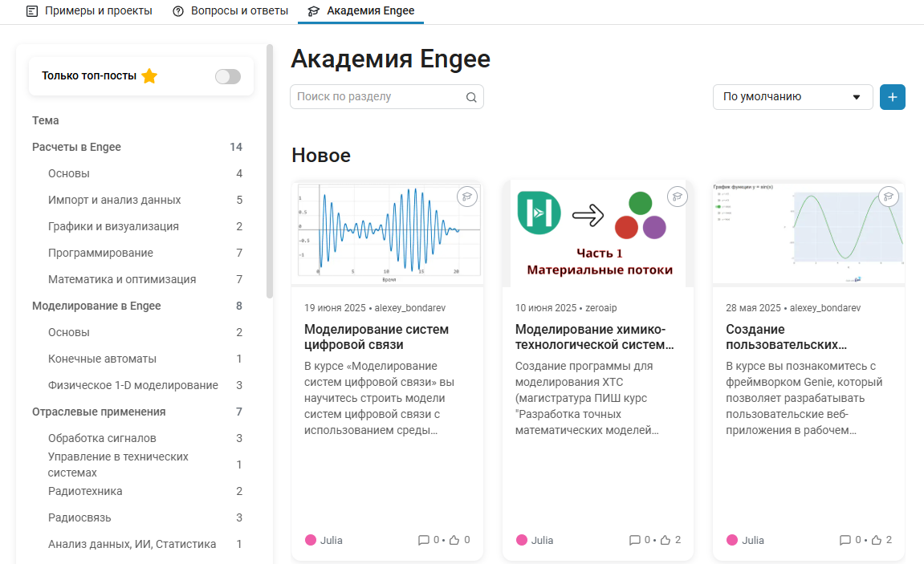Click the Julia tag on цифровой связи card
This screenshot has width=924, height=564.
(324, 540)
